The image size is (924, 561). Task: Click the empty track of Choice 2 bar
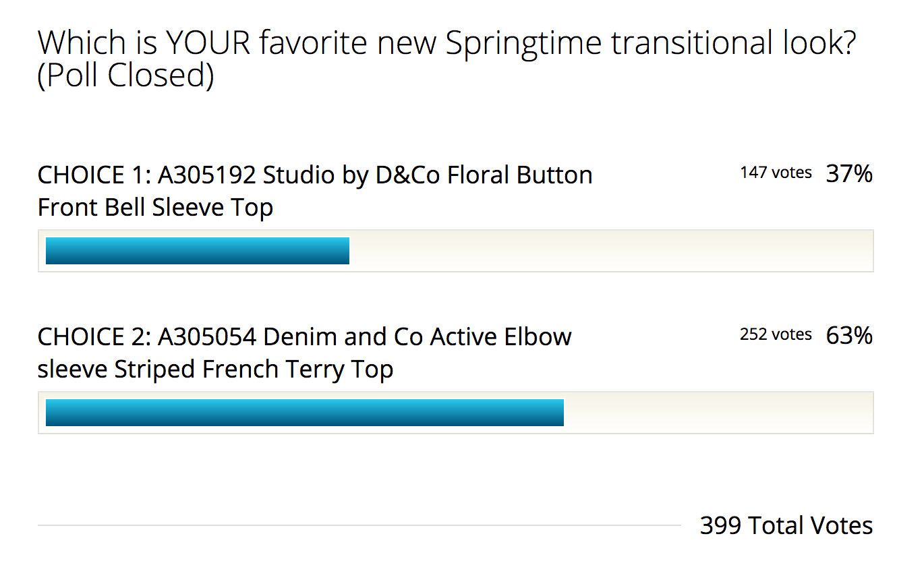coord(718,413)
